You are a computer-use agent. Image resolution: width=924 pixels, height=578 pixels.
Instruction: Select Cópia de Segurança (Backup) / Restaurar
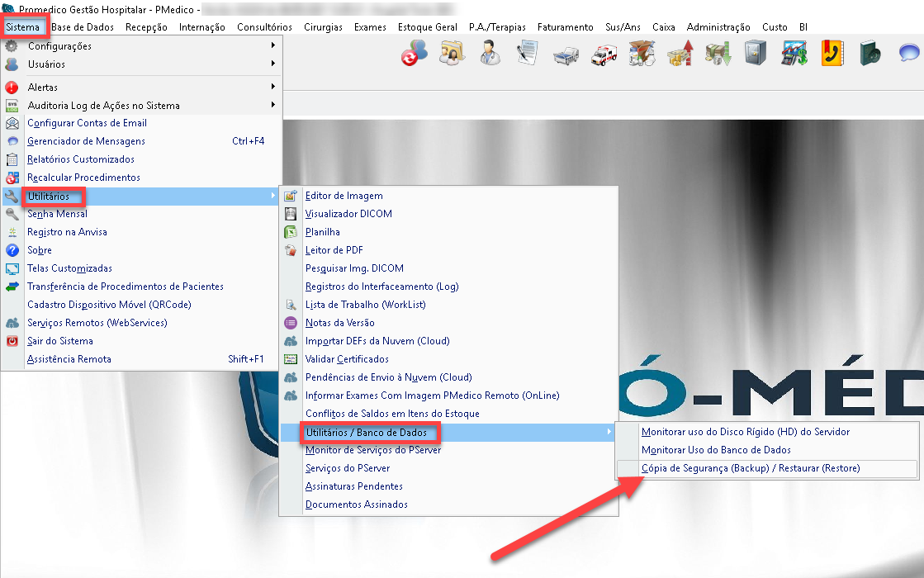click(750, 468)
